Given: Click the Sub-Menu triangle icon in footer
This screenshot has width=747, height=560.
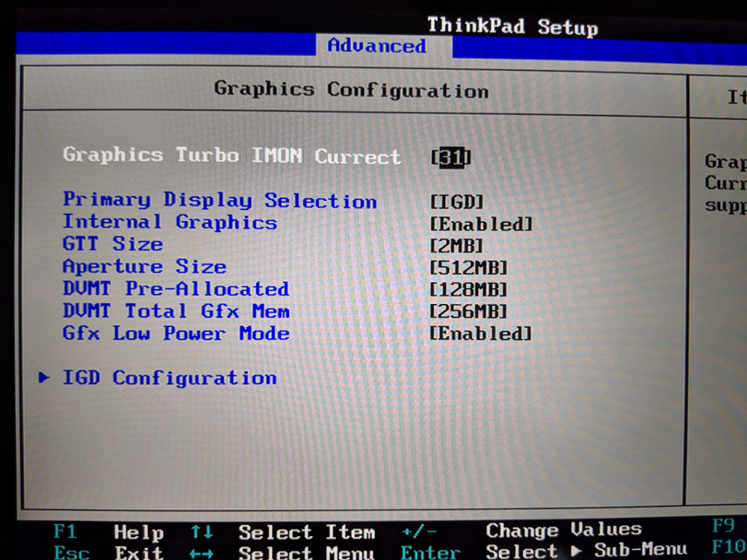Looking at the screenshot, I should pyautogui.click(x=577, y=551).
